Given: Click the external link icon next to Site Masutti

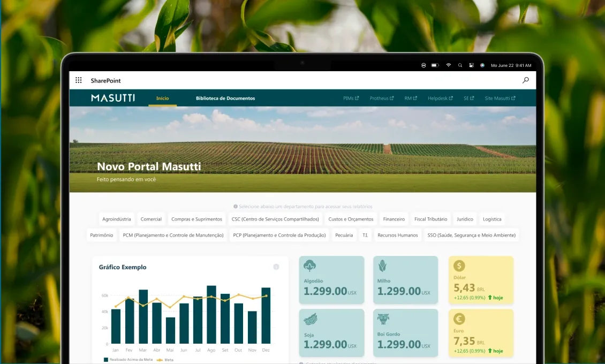Looking at the screenshot, I should [x=513, y=98].
